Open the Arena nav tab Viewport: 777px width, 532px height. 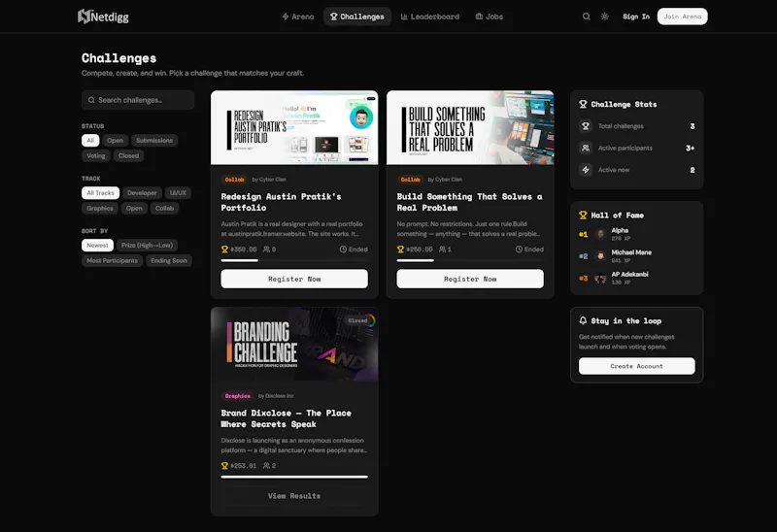pyautogui.click(x=298, y=17)
